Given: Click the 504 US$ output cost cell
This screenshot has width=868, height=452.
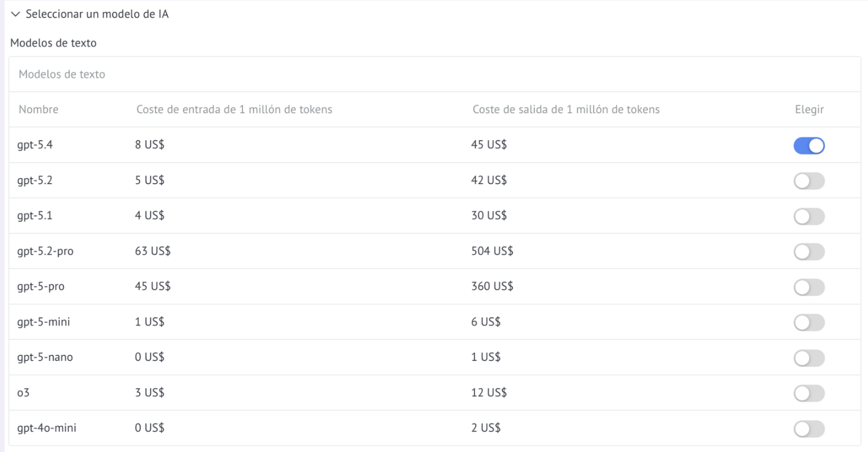Looking at the screenshot, I should click(x=492, y=250).
